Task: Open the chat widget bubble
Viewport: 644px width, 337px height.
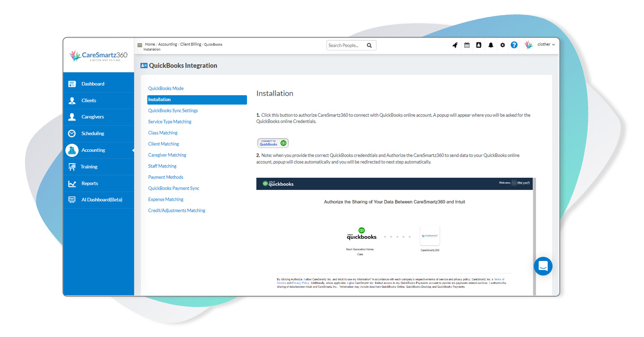Action: pos(543,266)
